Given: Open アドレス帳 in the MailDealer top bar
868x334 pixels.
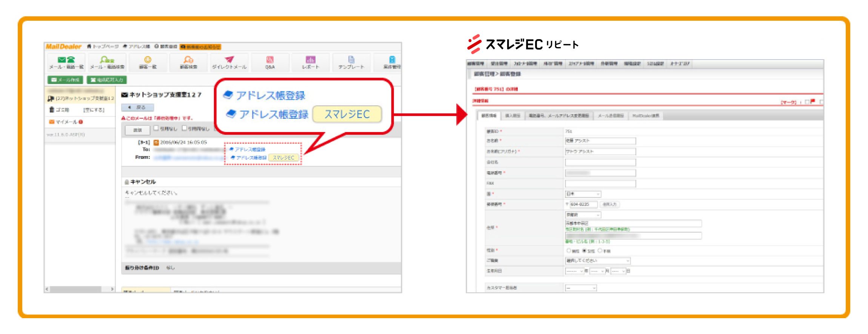Looking at the screenshot, I should coord(136,46).
